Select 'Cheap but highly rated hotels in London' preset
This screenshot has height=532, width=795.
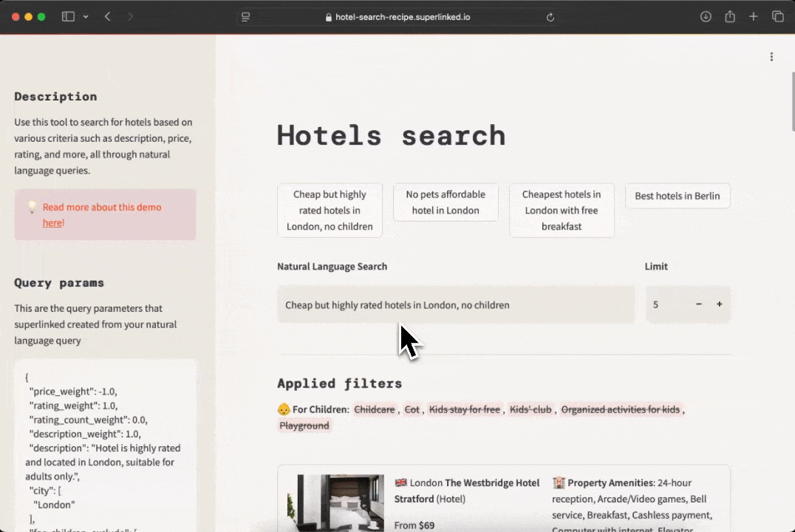tap(330, 210)
